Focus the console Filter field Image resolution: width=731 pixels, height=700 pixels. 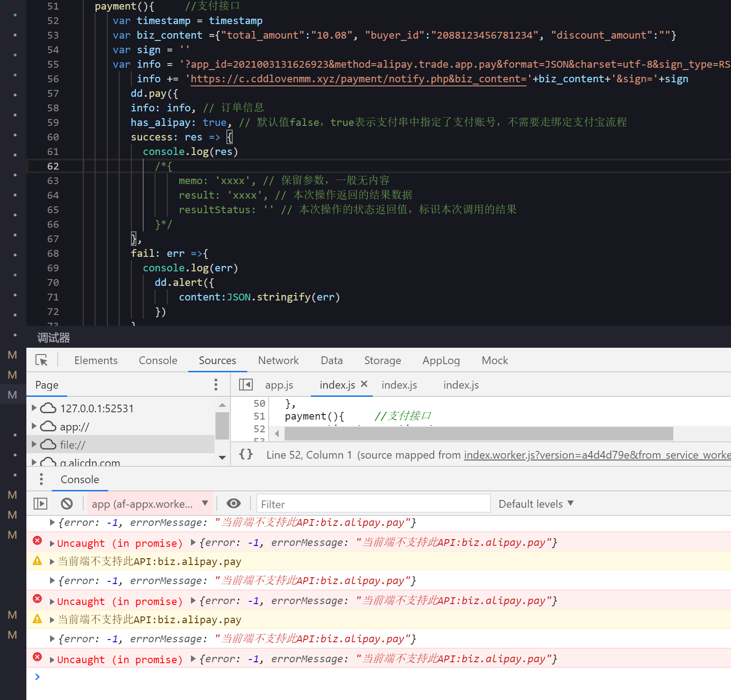click(374, 504)
